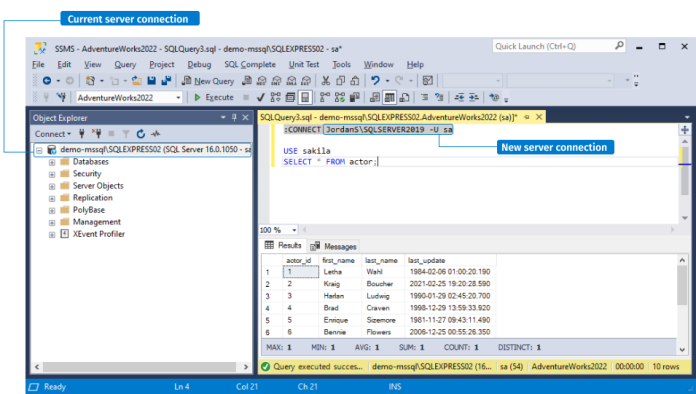Open the SQL Complete menu
This screenshot has height=394, width=696.
(x=250, y=64)
